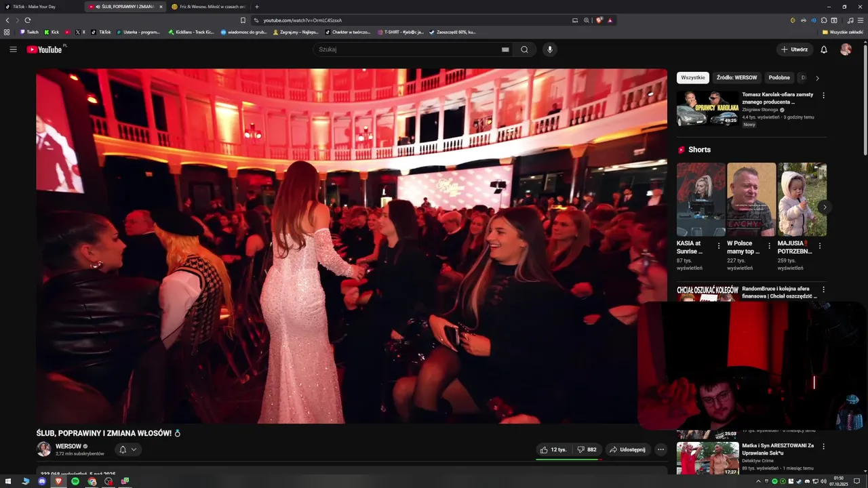Screen dimensions: 868x488
Task: Click the search magnifier button
Action: pos(524,49)
